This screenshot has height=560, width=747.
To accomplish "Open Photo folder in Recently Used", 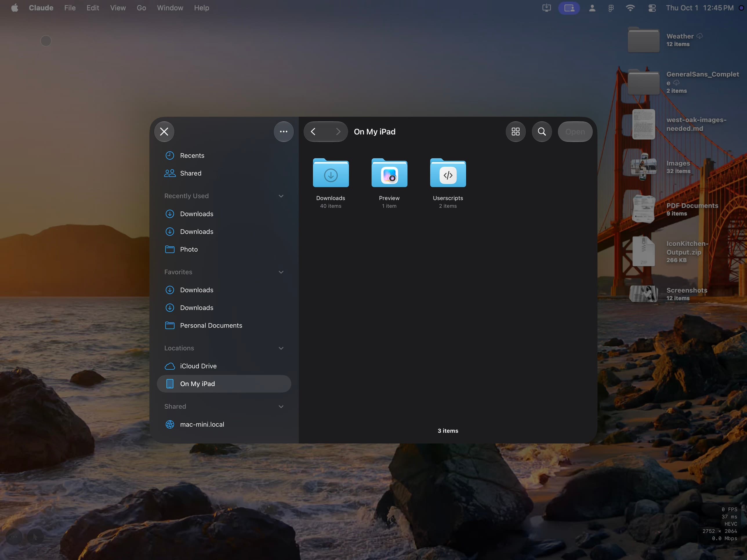I will (224, 250).
